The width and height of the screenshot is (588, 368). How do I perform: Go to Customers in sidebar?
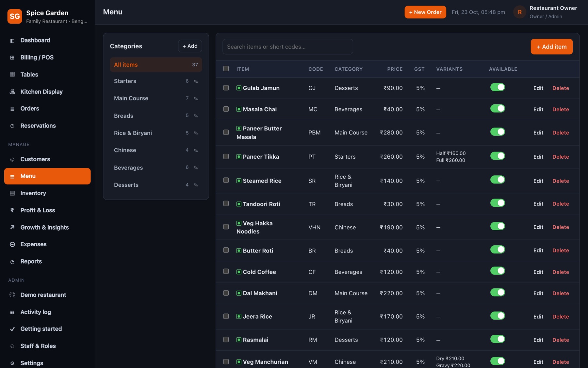47,159
